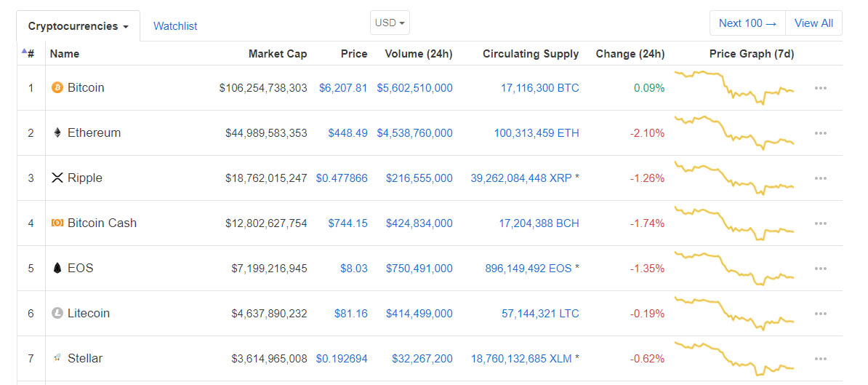868x385 pixels.
Task: Click the Bitcoin coin logo icon
Action: [x=57, y=88]
